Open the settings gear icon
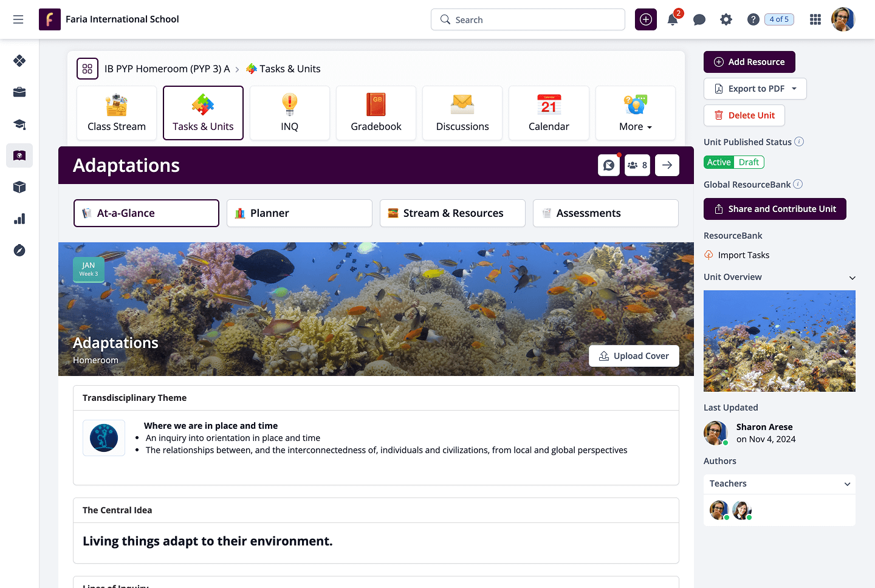Viewport: 875px width, 588px height. 726,19
